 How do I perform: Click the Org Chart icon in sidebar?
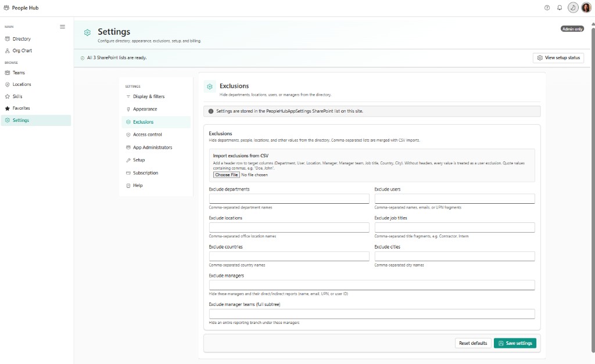click(7, 51)
